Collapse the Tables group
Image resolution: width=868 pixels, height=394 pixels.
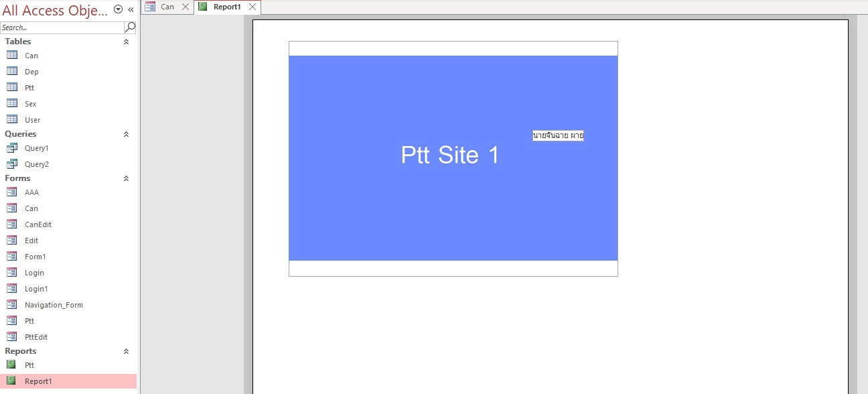click(x=126, y=42)
